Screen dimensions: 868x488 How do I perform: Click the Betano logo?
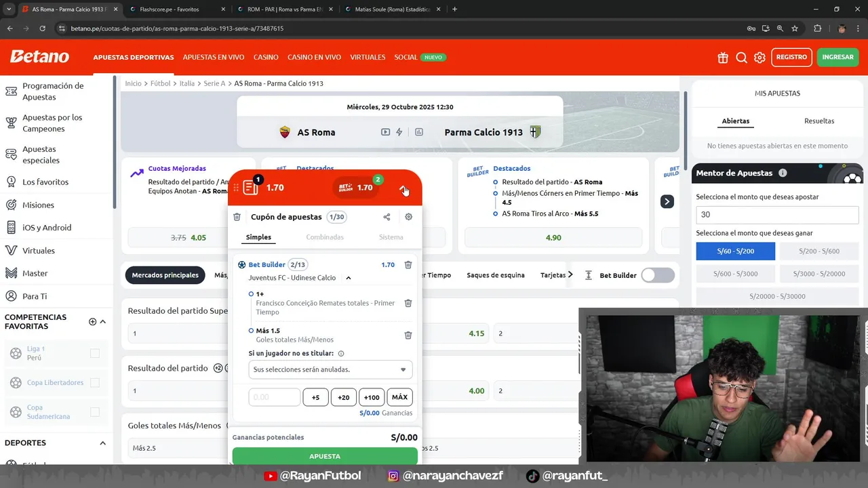pyautogui.click(x=39, y=57)
